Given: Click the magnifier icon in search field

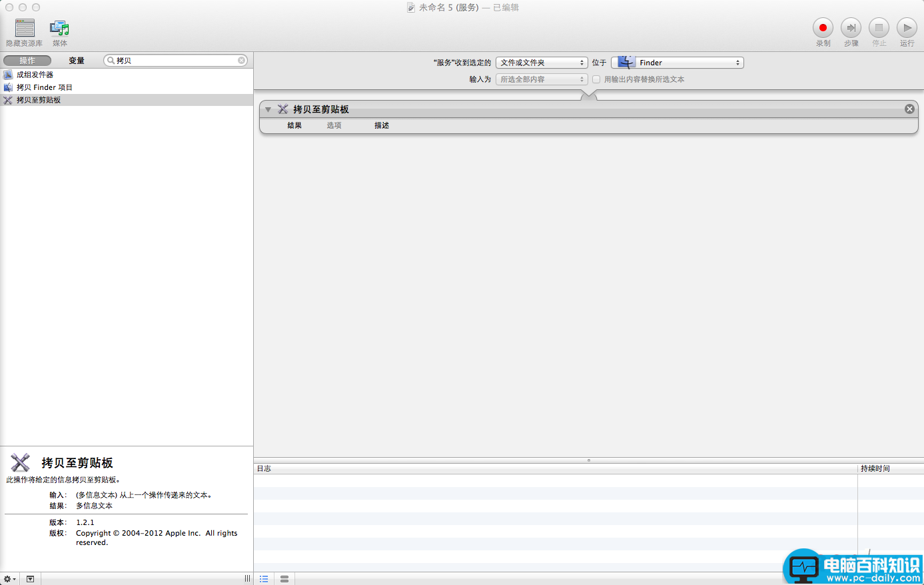Looking at the screenshot, I should click(x=111, y=61).
